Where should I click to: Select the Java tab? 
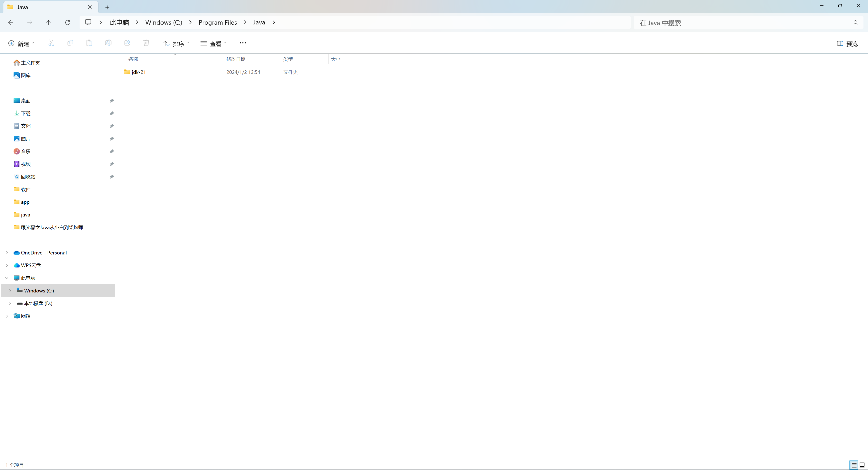[51, 7]
